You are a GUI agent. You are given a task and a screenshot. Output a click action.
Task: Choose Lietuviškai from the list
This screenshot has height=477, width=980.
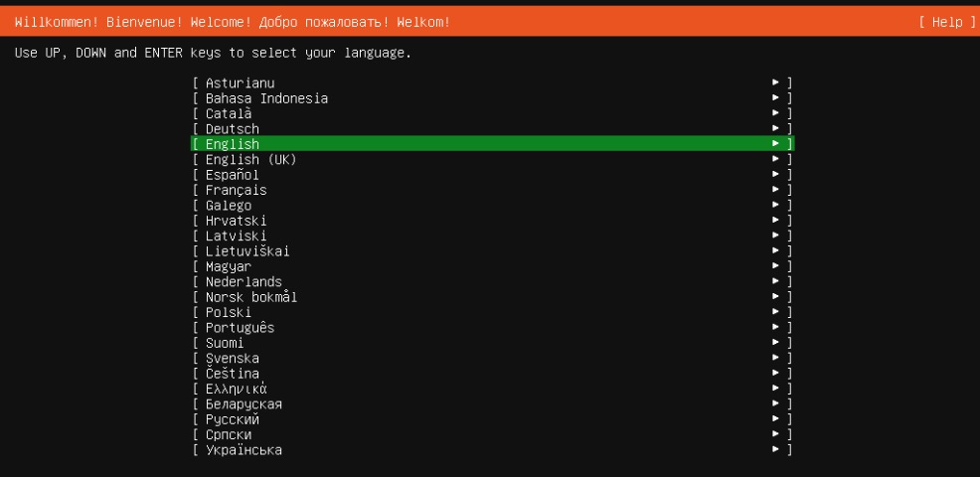[493, 251]
